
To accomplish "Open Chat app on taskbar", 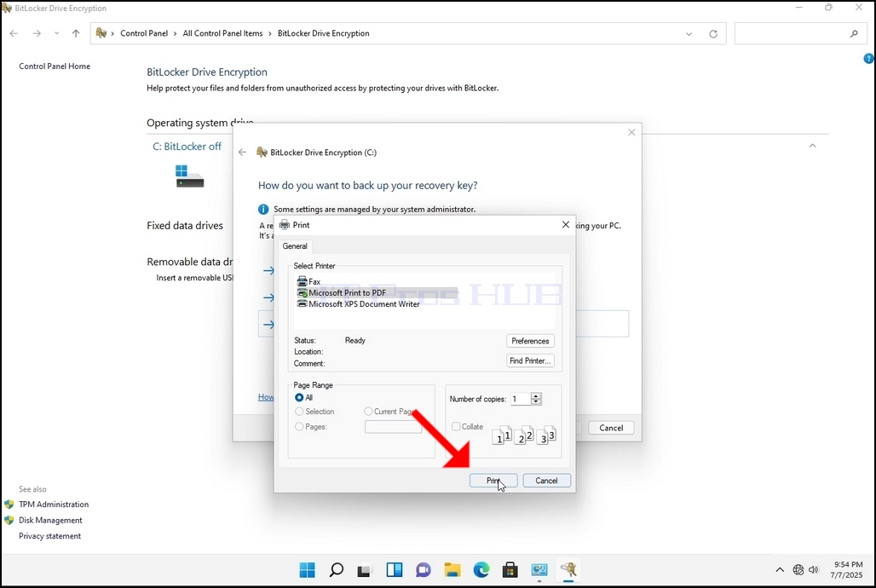I will tap(424, 569).
